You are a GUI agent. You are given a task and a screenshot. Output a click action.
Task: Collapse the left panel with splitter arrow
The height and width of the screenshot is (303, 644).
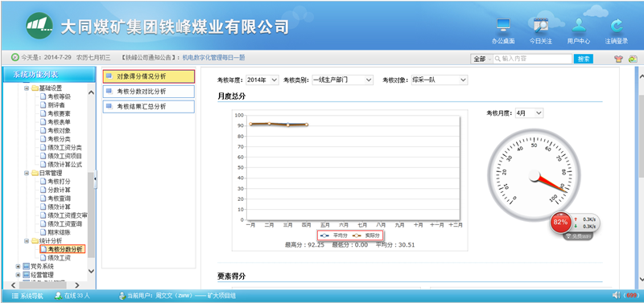(95, 179)
